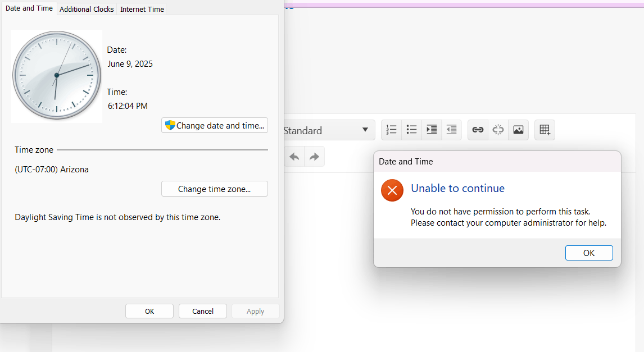Screen dimensions: 644x352
Task: Click the (UTC-07:00) Arizona time zone text
Action: (x=52, y=170)
